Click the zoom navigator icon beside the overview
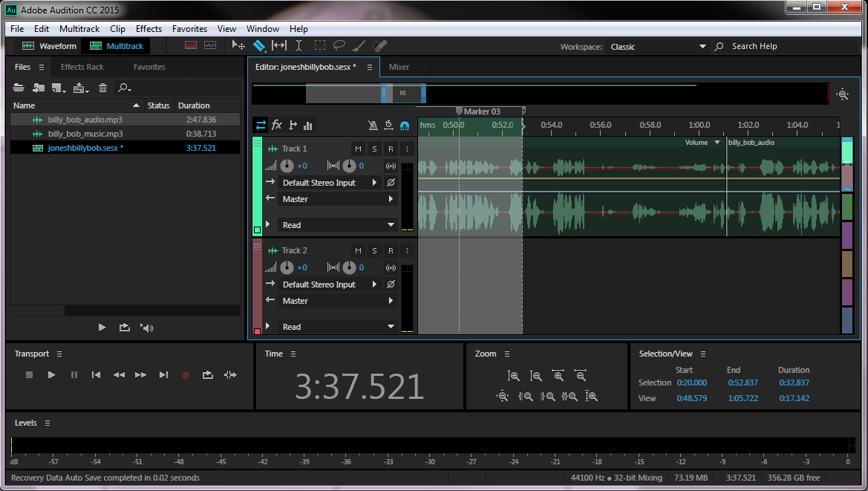This screenshot has height=491, width=868. (843, 94)
